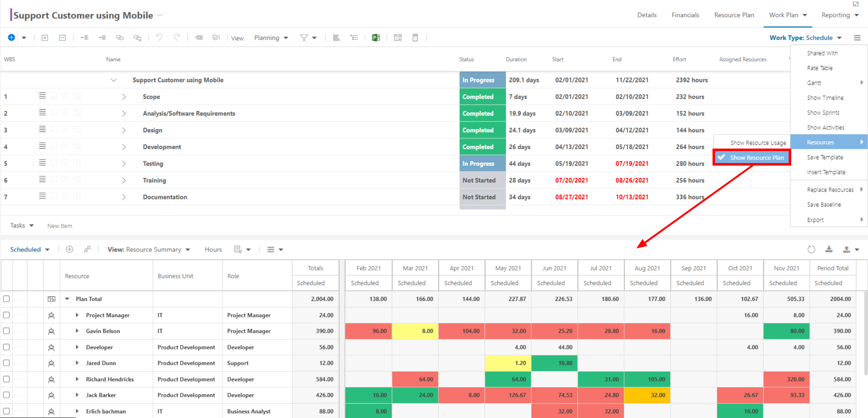Check the Gavin Belson row checkbox
Screen dimensions: 868x418
pyautogui.click(x=6, y=331)
